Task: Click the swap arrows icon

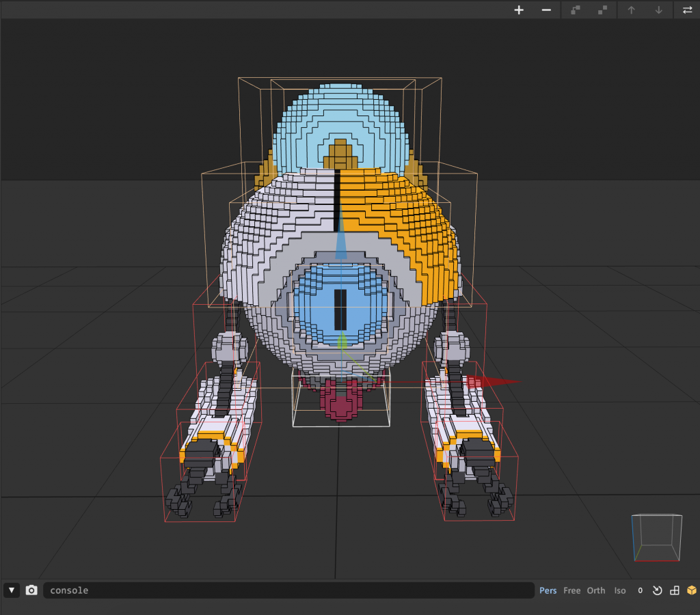Action: (687, 10)
